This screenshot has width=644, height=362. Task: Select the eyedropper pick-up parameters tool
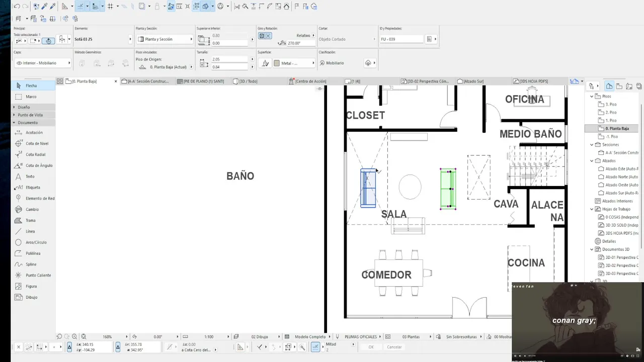coord(44,7)
